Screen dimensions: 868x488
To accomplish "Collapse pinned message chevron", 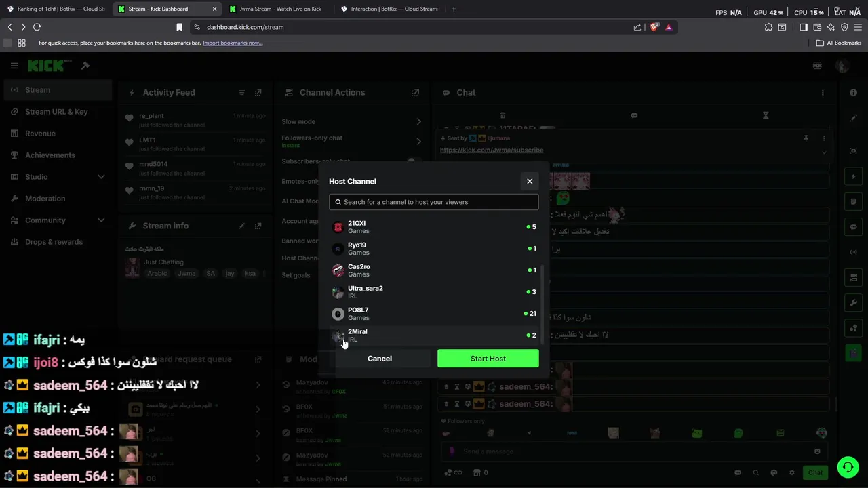I will tap(824, 152).
